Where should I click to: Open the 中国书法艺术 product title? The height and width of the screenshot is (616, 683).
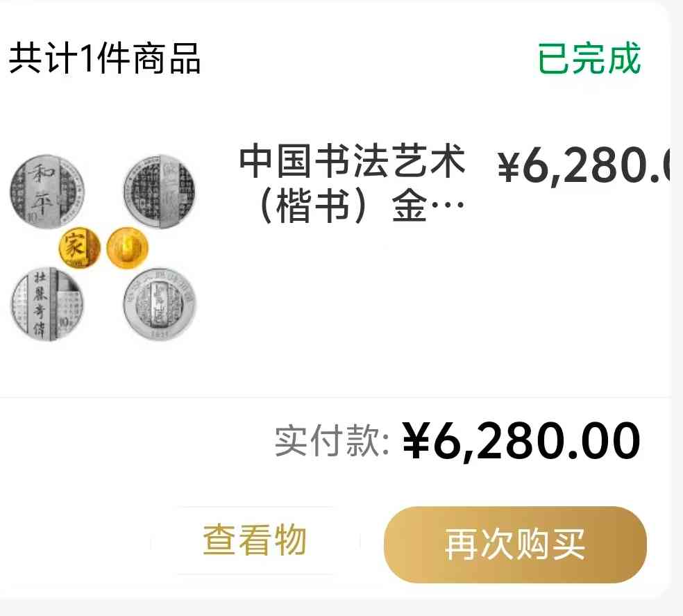click(x=352, y=161)
